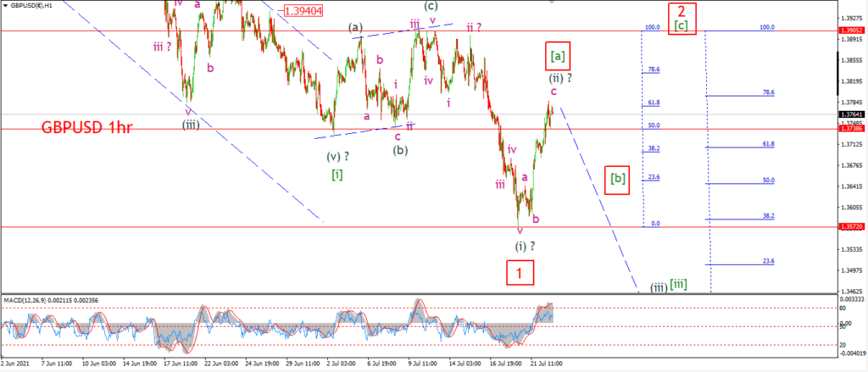Viewport: 868px width, 372px height.
Task: Select the 1.37386 horizontal level price tag
Action: (x=851, y=129)
